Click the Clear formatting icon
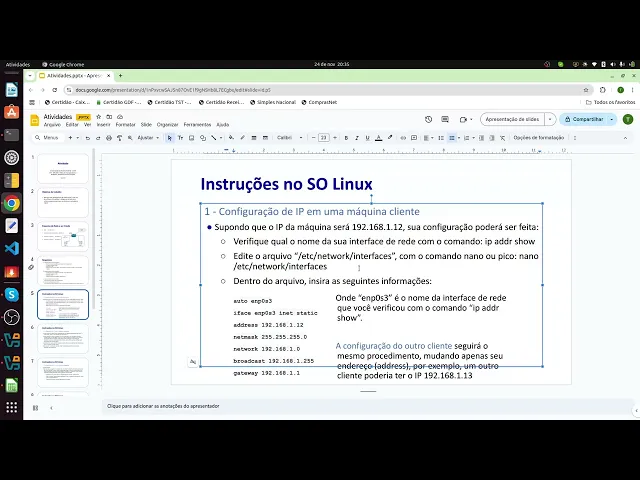Viewport: 640px width, 480px height. pos(502,138)
